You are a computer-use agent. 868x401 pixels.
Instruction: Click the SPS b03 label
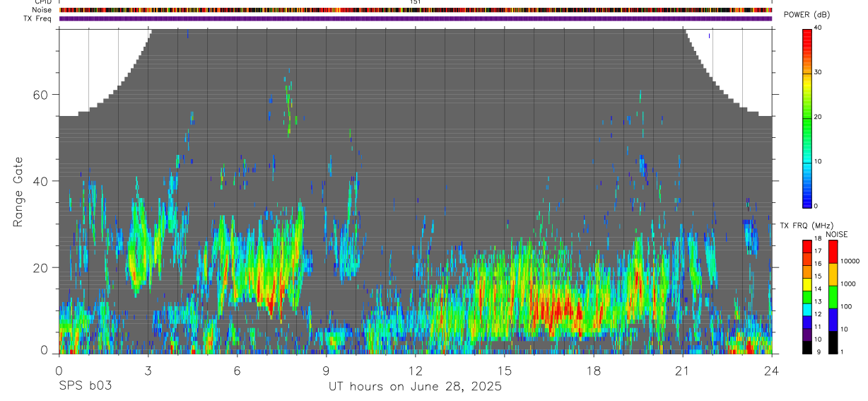coord(85,386)
